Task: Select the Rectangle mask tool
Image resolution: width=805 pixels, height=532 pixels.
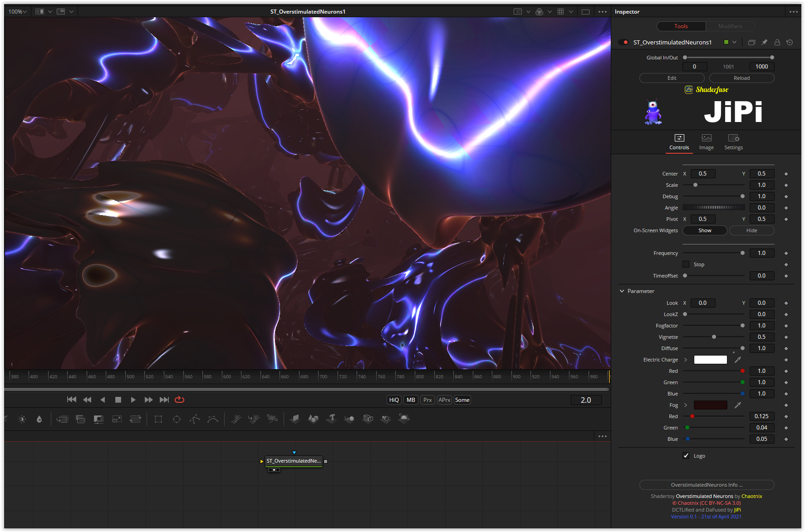Action: (x=158, y=419)
